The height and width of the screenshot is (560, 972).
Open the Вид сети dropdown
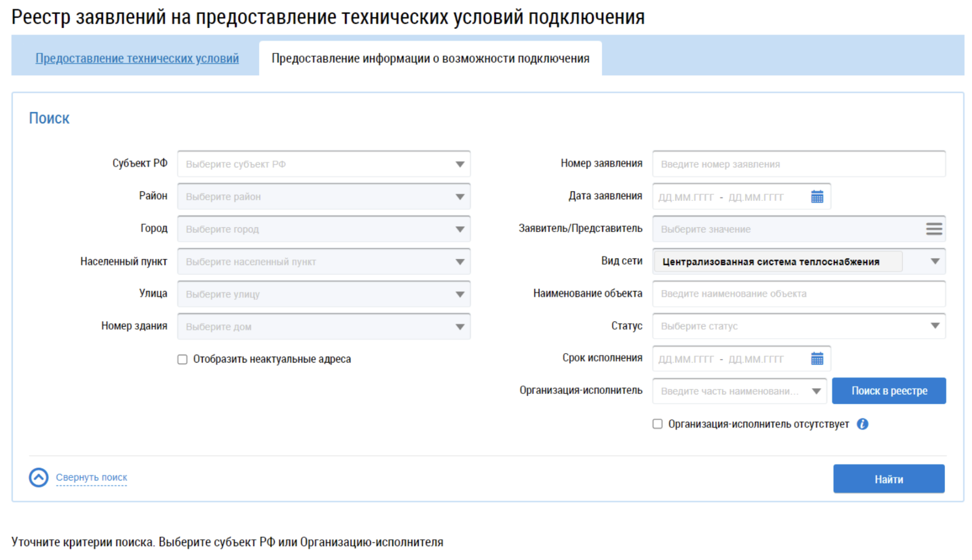click(x=935, y=261)
